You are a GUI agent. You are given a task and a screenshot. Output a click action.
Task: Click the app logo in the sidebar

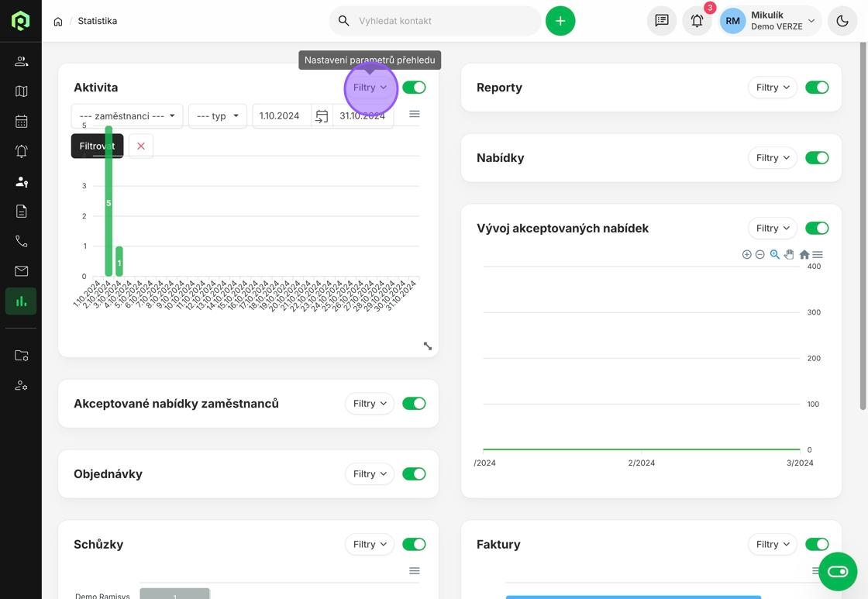[20, 20]
